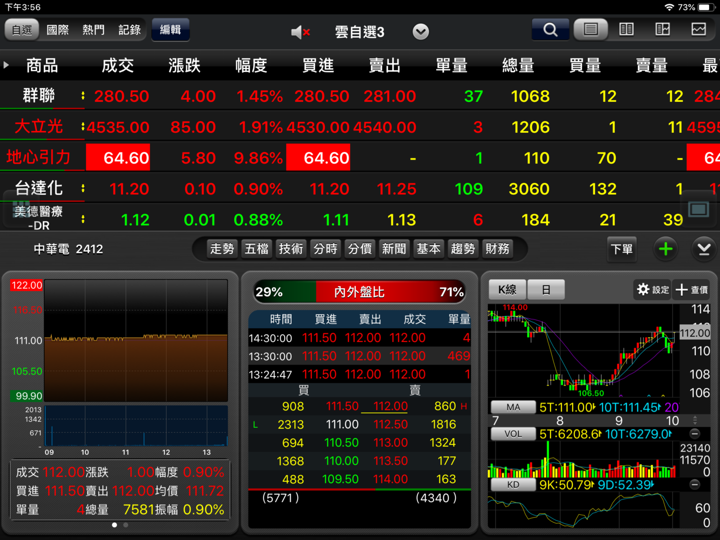Image resolution: width=720 pixels, height=540 pixels.
Task: Select the 技術 tab for 中華電
Action: [x=291, y=249]
